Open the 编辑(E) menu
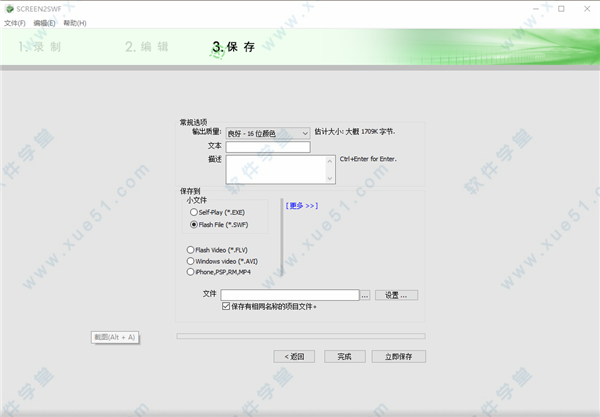The image size is (600, 417). click(x=44, y=22)
